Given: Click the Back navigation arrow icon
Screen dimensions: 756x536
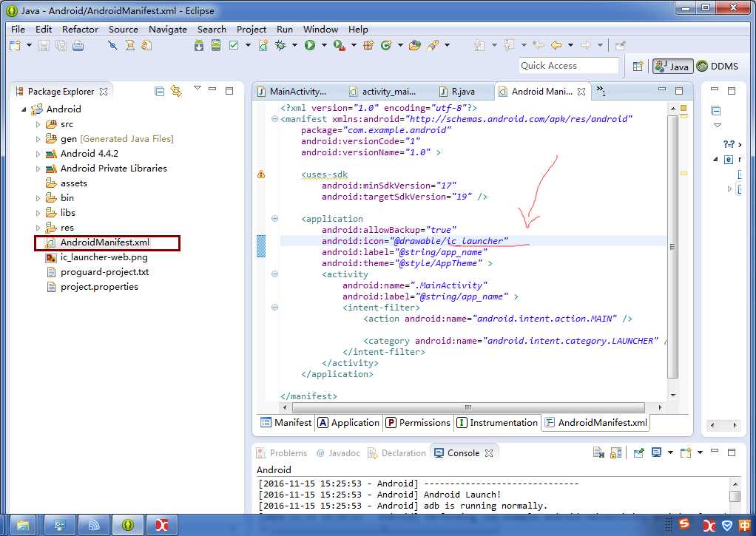Looking at the screenshot, I should [x=556, y=46].
